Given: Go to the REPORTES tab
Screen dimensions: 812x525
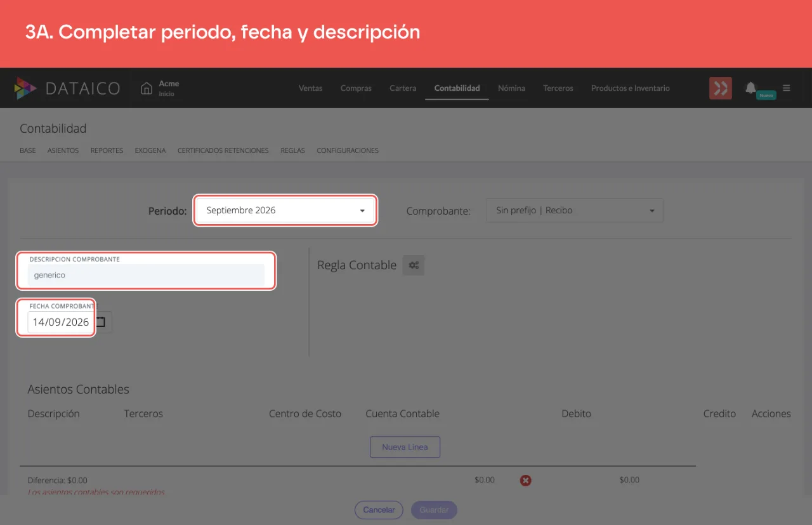Looking at the screenshot, I should coord(107,150).
